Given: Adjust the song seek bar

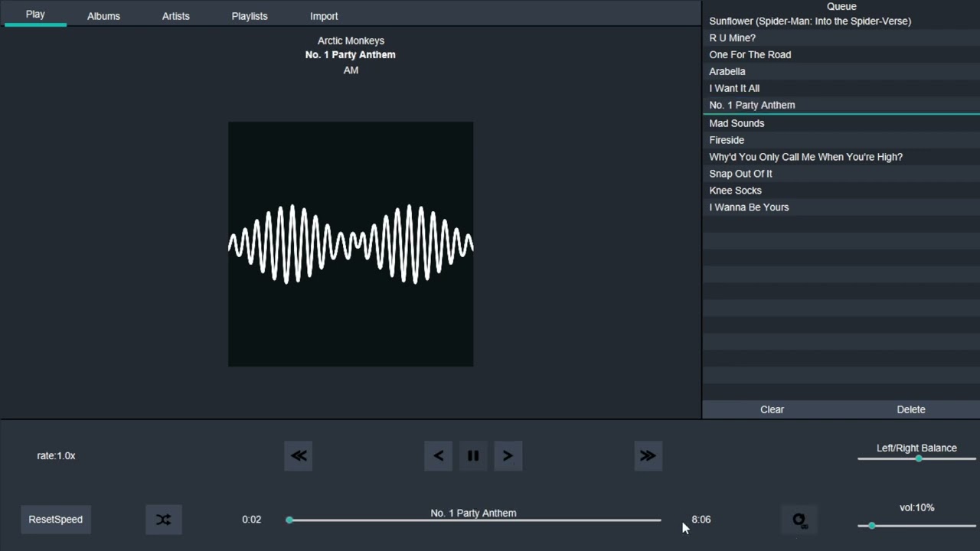Looking at the screenshot, I should pos(475,520).
